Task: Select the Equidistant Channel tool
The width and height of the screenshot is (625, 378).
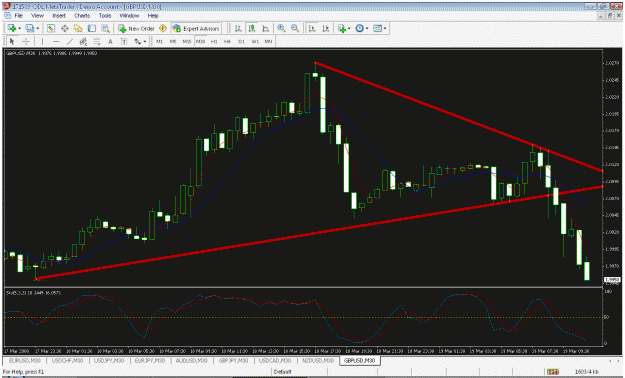Action: pyautogui.click(x=83, y=41)
